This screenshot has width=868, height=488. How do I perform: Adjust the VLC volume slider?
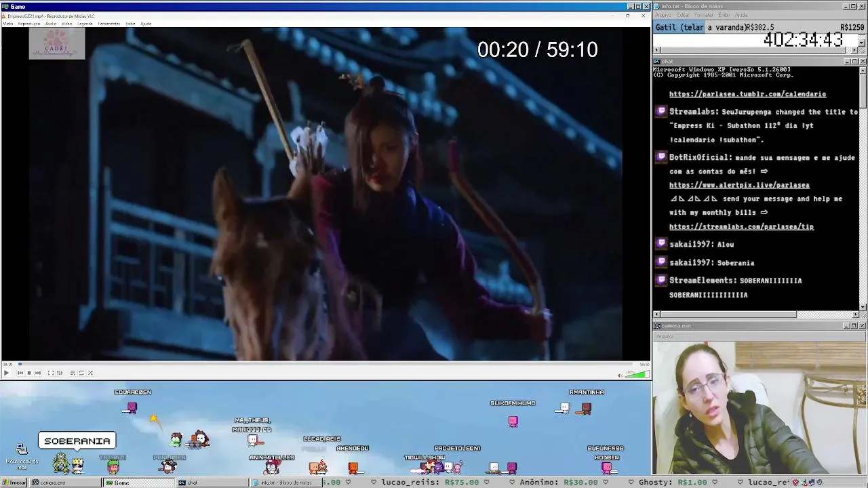637,373
